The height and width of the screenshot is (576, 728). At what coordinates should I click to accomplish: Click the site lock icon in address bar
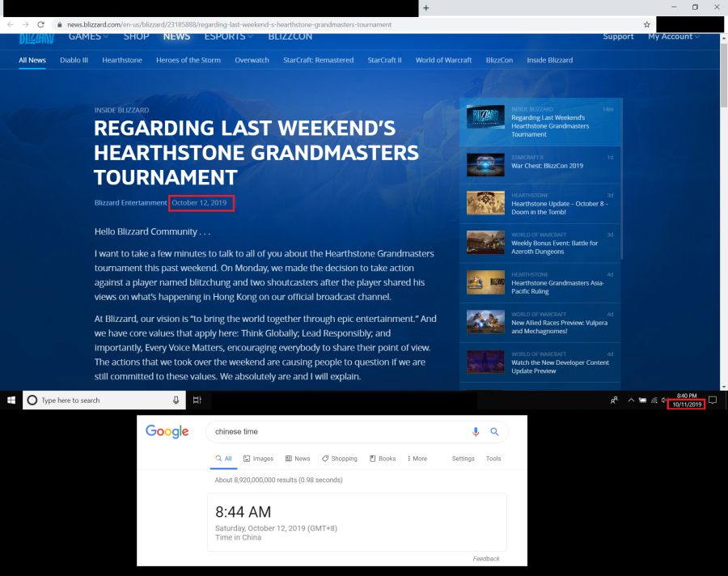[x=59, y=24]
